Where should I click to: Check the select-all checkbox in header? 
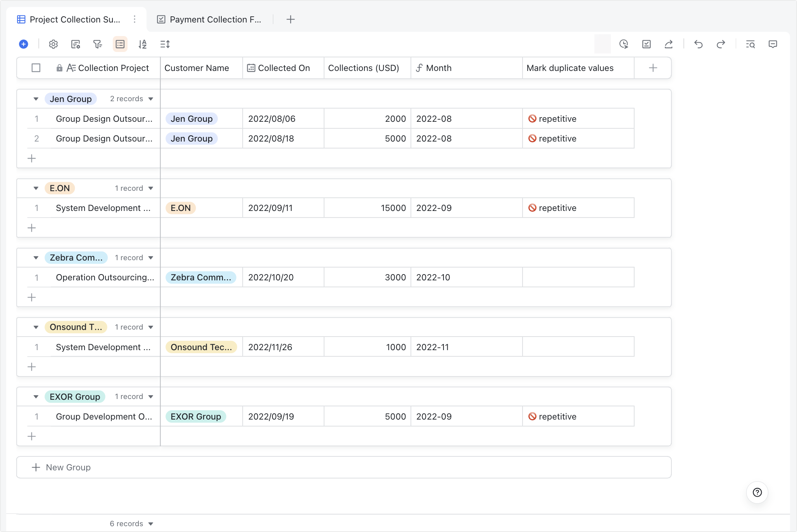tap(36, 68)
